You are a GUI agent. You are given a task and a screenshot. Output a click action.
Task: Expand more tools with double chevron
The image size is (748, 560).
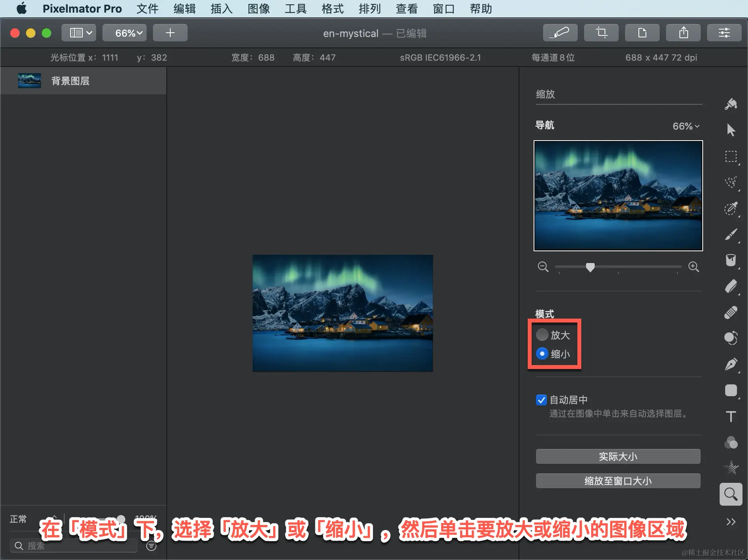pos(731,522)
